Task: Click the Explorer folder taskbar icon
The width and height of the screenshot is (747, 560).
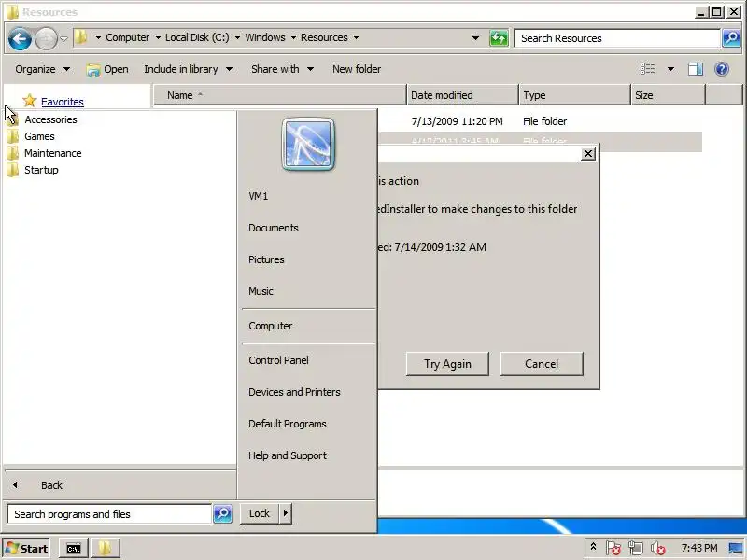Action: (x=105, y=549)
